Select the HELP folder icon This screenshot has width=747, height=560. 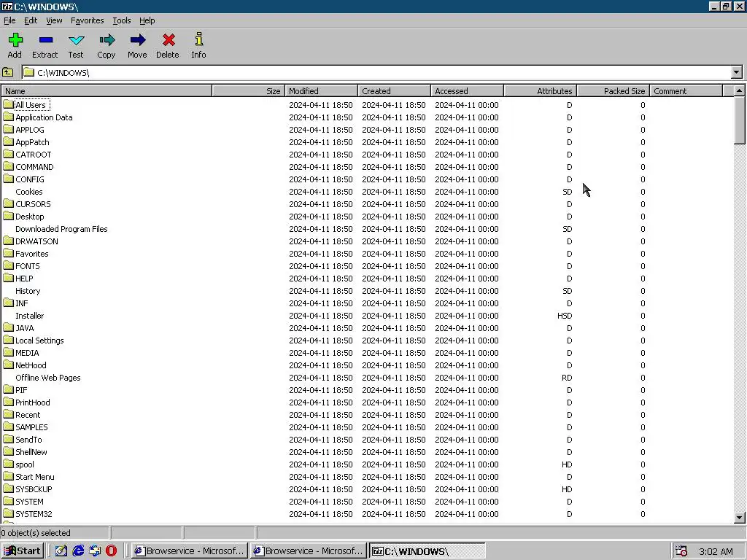coord(8,278)
